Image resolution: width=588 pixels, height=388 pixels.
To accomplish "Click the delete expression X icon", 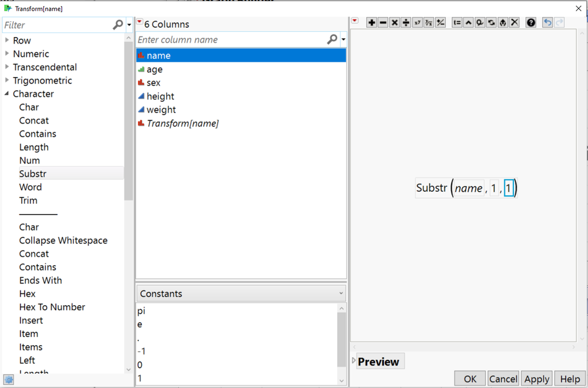I will point(514,23).
